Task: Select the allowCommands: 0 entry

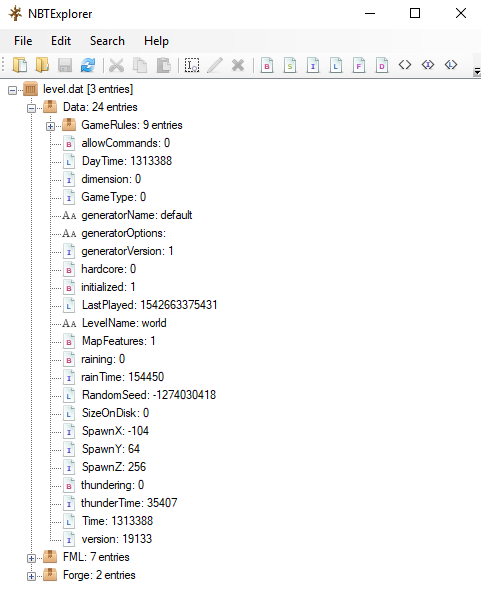Action: (126, 143)
